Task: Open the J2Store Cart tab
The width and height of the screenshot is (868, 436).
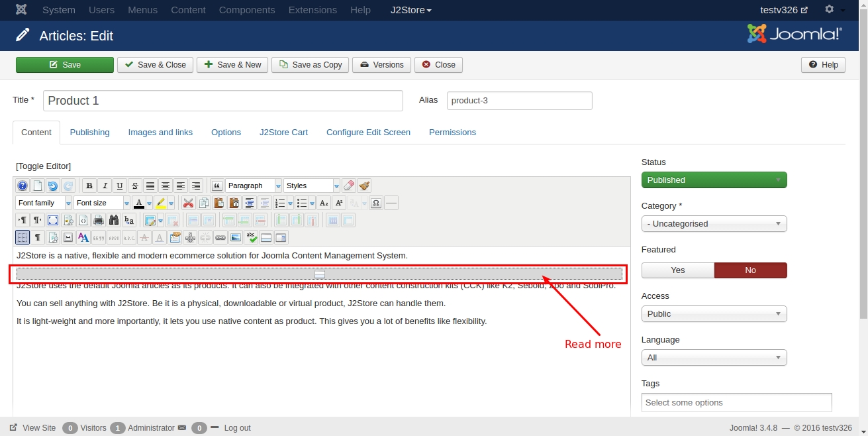Action: pos(283,133)
